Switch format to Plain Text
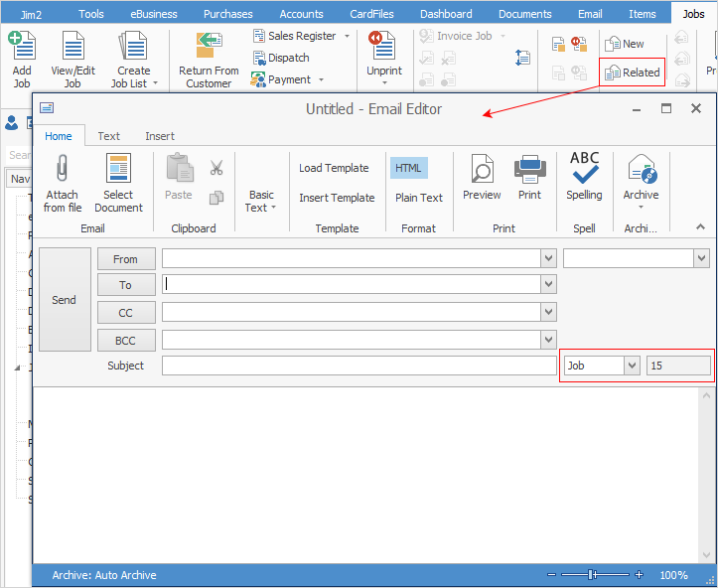718x588 pixels. coord(419,198)
